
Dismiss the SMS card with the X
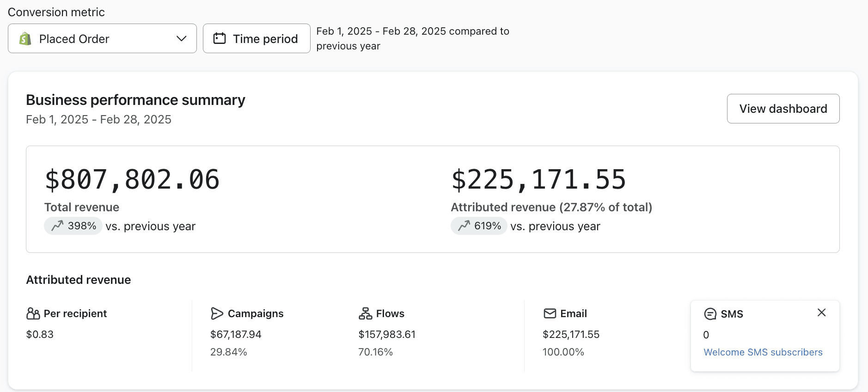pyautogui.click(x=821, y=312)
